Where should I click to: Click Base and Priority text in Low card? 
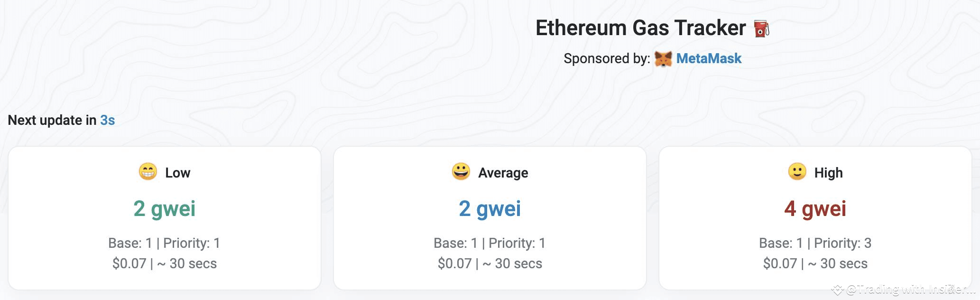pos(164,243)
